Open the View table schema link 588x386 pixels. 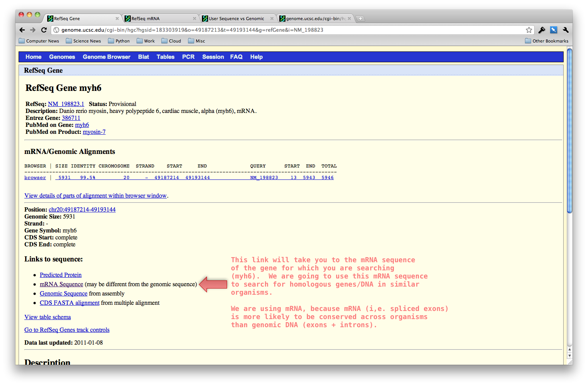[48, 317]
